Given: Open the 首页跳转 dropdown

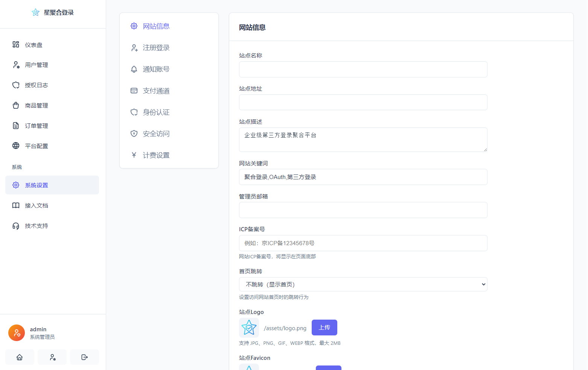Looking at the screenshot, I should [x=363, y=284].
